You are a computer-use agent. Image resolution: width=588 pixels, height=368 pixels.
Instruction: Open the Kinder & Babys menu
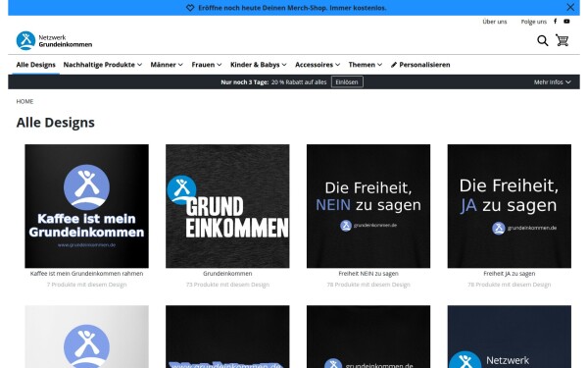(259, 65)
